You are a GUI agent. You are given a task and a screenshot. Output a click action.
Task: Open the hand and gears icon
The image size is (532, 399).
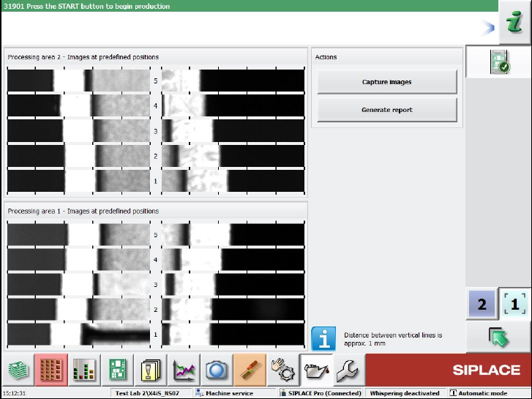click(x=283, y=370)
